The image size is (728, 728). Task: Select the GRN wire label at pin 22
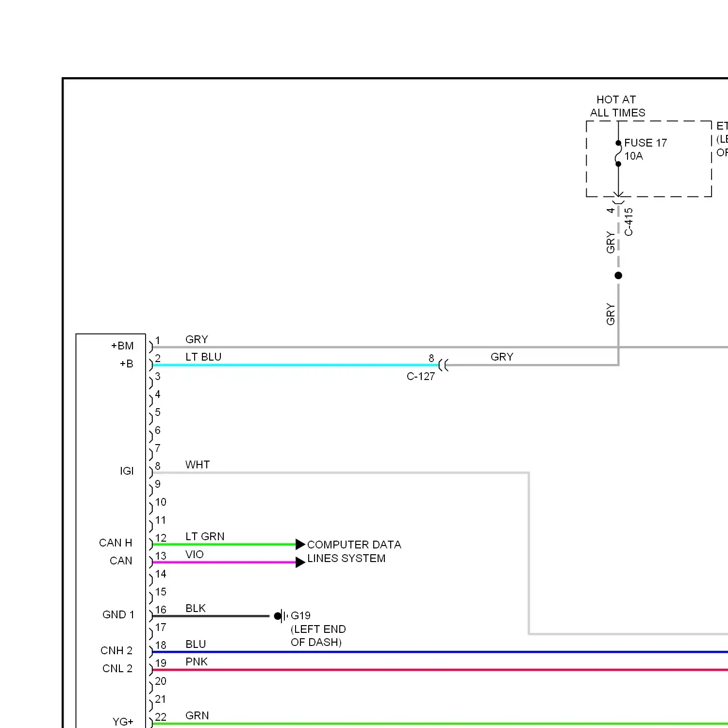coord(197,715)
